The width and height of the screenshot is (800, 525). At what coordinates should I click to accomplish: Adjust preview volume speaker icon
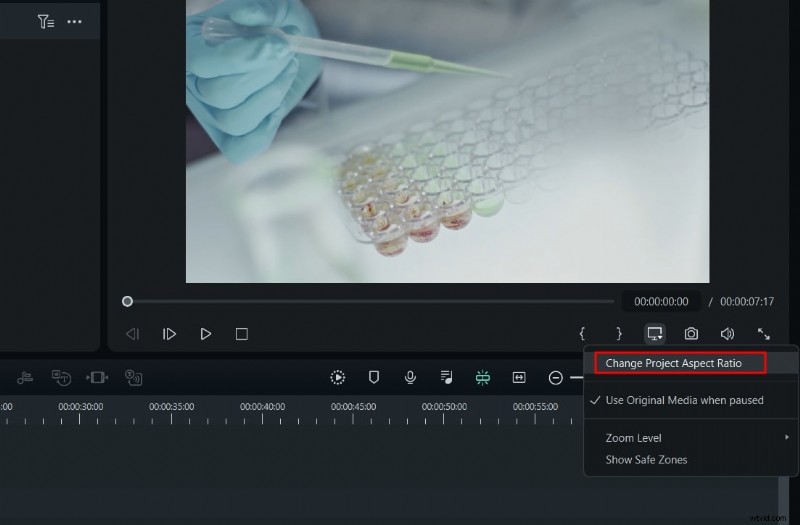point(728,334)
